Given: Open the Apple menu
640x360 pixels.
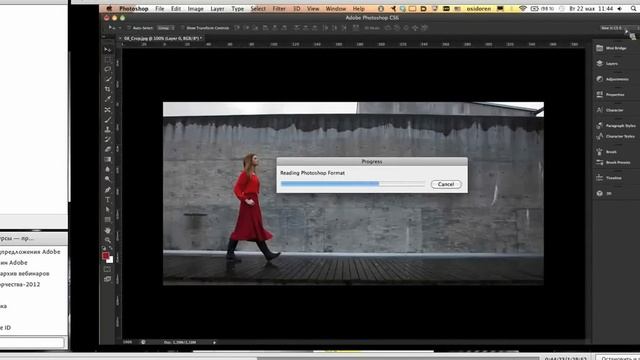Looking at the screenshot, I should point(109,9).
